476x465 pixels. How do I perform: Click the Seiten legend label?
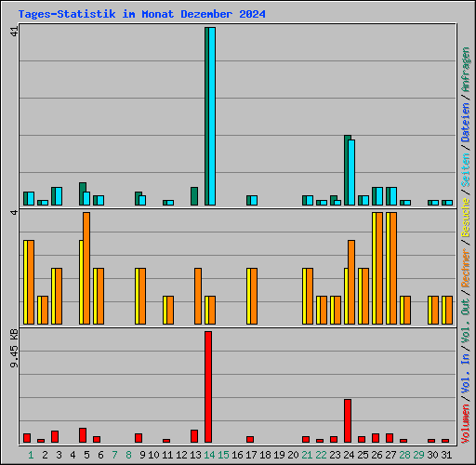(x=466, y=170)
